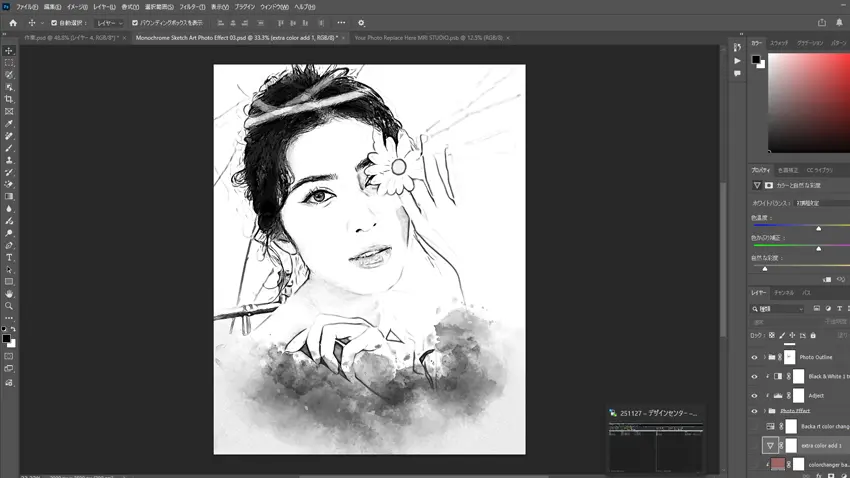The height and width of the screenshot is (478, 850).
Task: Select the Hand tool
Action: coord(9,294)
